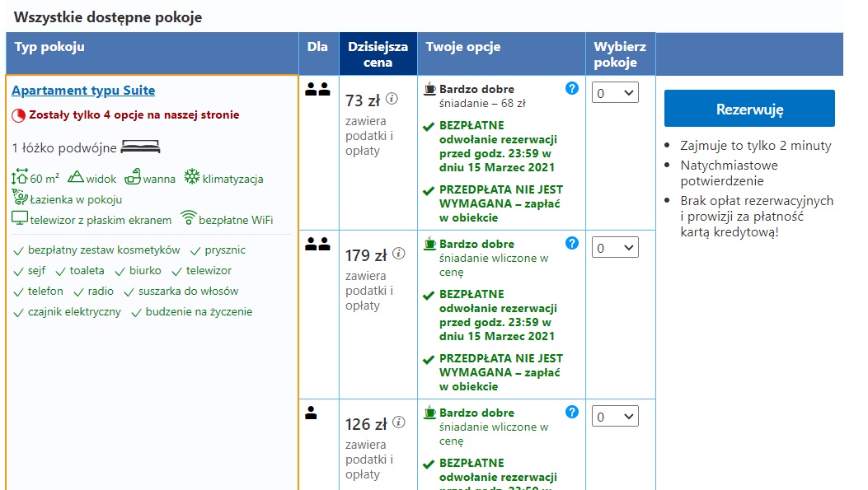
Task: Click the klimatyzacja snowflake icon
Action: tap(192, 176)
